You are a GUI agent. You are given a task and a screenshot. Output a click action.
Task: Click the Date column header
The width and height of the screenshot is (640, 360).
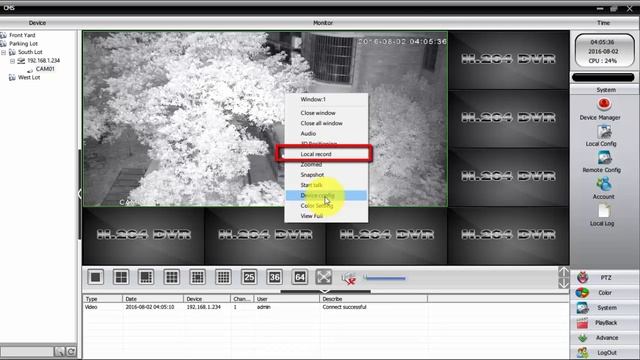[x=153, y=299]
